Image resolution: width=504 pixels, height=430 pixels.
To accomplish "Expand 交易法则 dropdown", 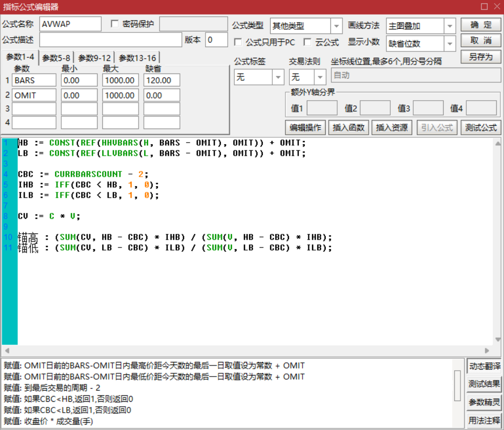I will click(320, 77).
